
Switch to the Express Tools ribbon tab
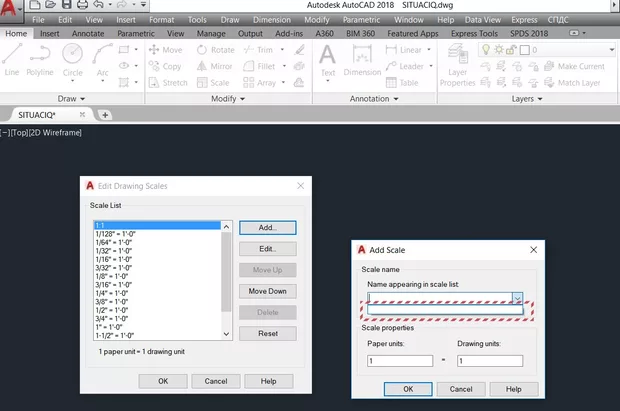tap(474, 34)
